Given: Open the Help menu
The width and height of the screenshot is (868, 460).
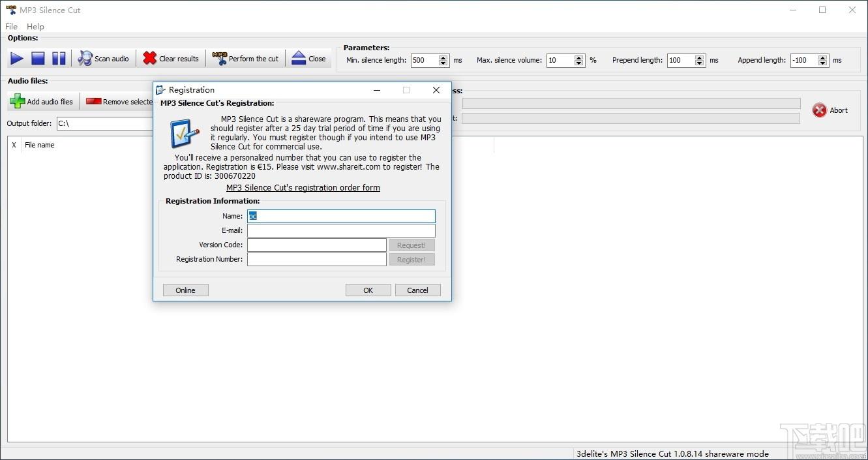Looking at the screenshot, I should tap(35, 27).
